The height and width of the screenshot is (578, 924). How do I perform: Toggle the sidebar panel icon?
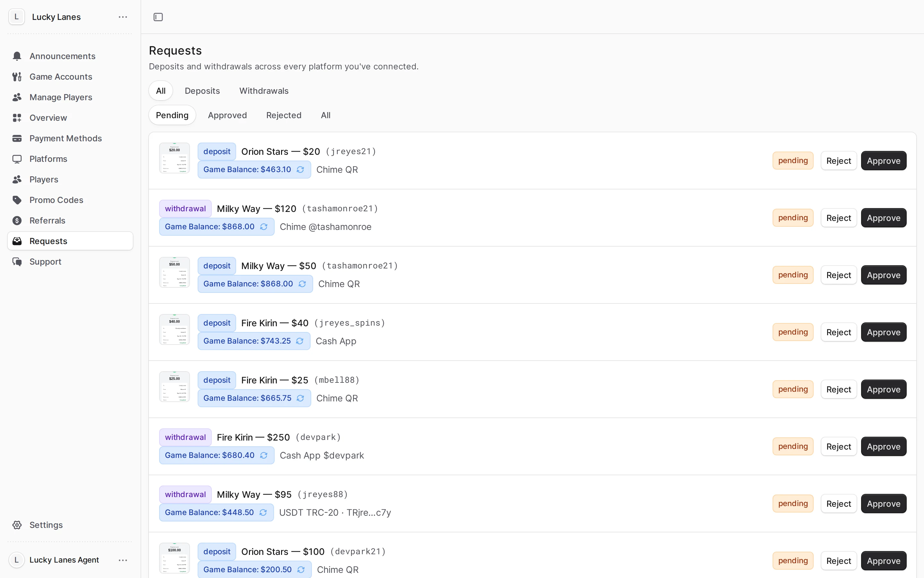pyautogui.click(x=158, y=17)
